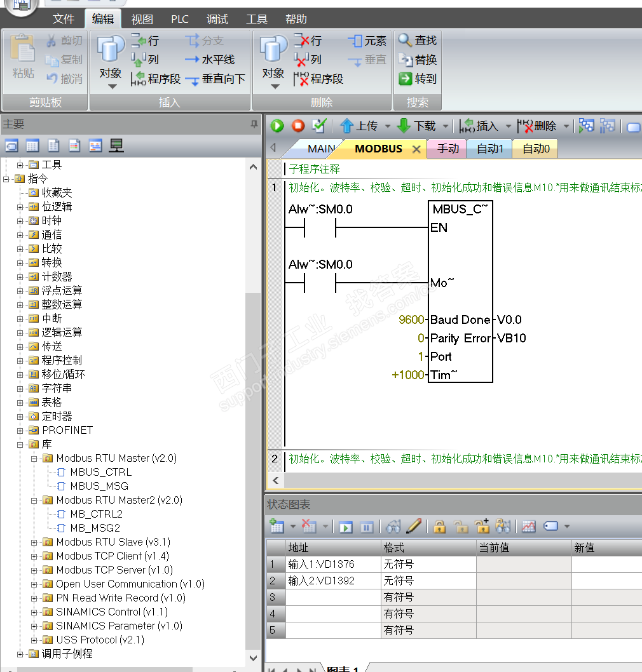Screen dimensions: 642x672
Task: Open editor toolbar Delete (删除) dropdown arrow
Action: (x=566, y=126)
